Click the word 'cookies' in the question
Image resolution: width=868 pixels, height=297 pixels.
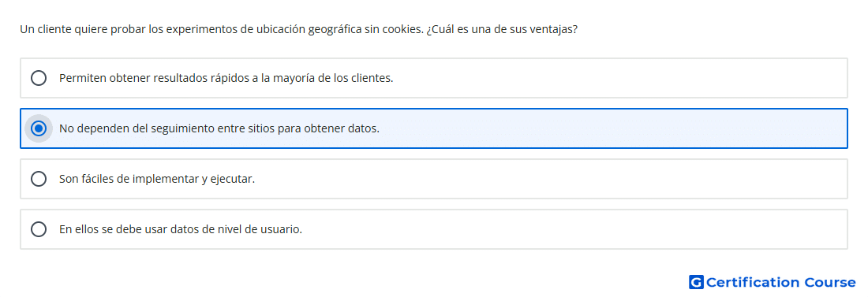point(402,29)
